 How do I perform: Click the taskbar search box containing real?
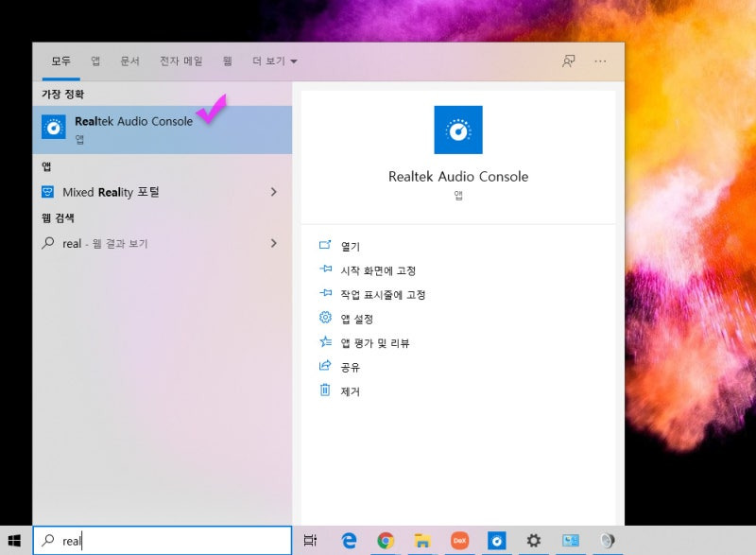tap(163, 541)
